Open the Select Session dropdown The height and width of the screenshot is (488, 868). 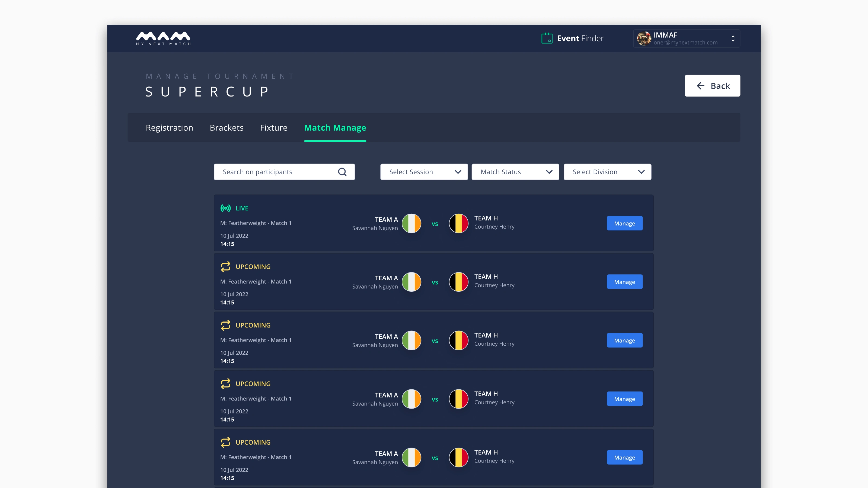tap(424, 172)
